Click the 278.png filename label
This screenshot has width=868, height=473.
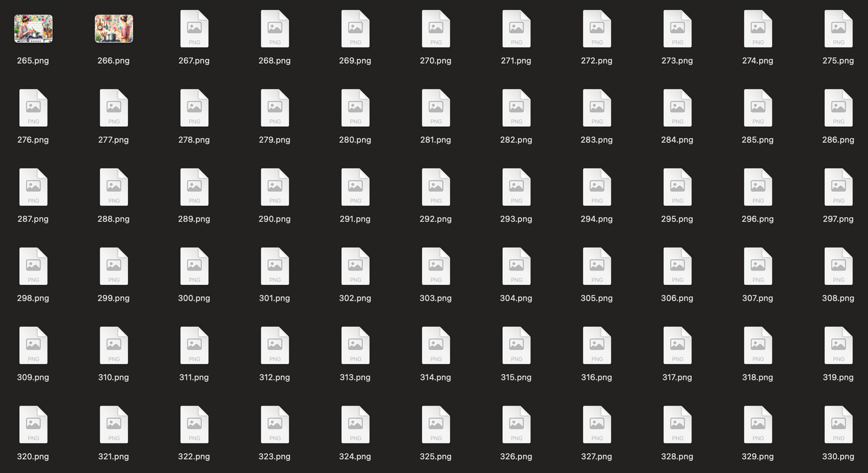194,140
